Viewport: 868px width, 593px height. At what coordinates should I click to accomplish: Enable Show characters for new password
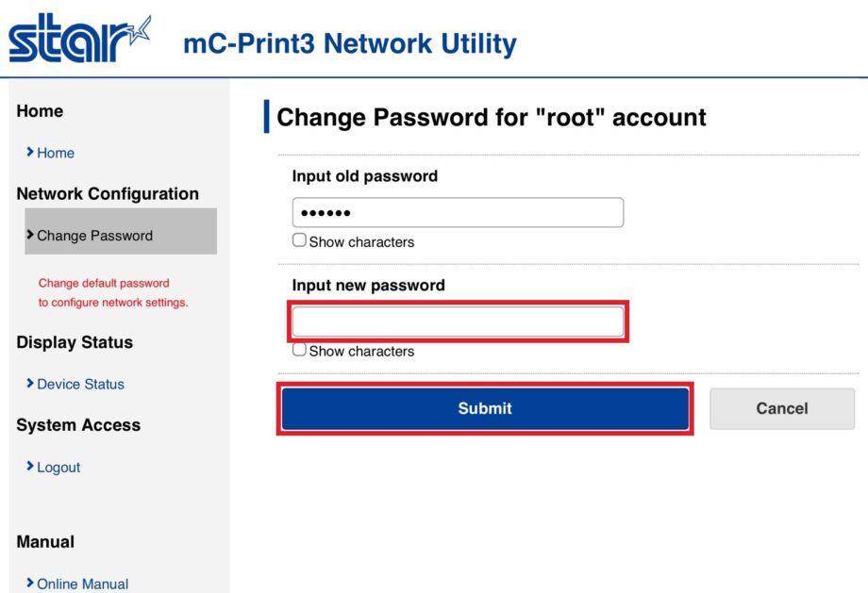click(x=299, y=350)
